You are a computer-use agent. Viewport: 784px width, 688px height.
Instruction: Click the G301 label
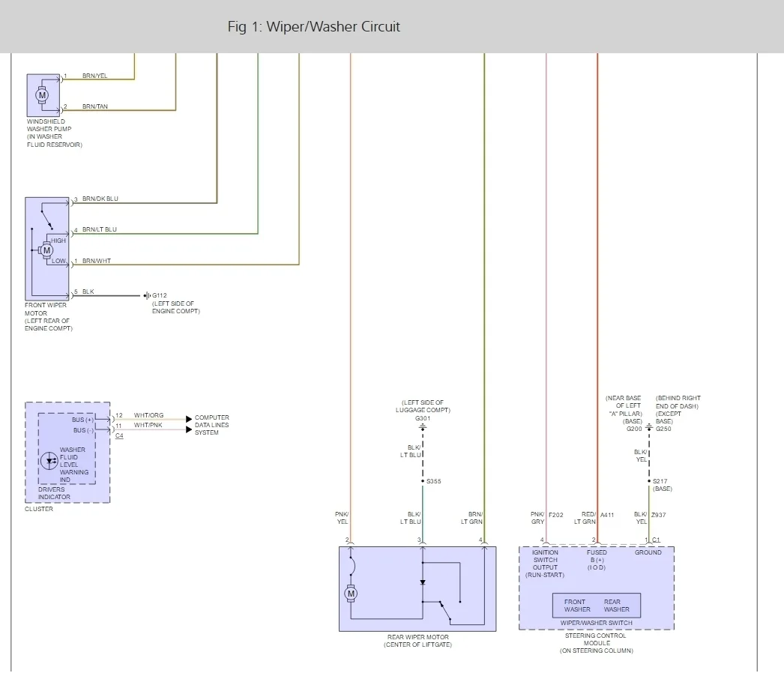[x=423, y=418]
